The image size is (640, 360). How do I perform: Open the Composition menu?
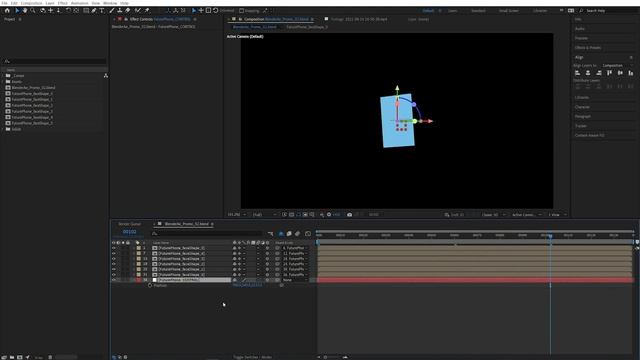point(31,3)
